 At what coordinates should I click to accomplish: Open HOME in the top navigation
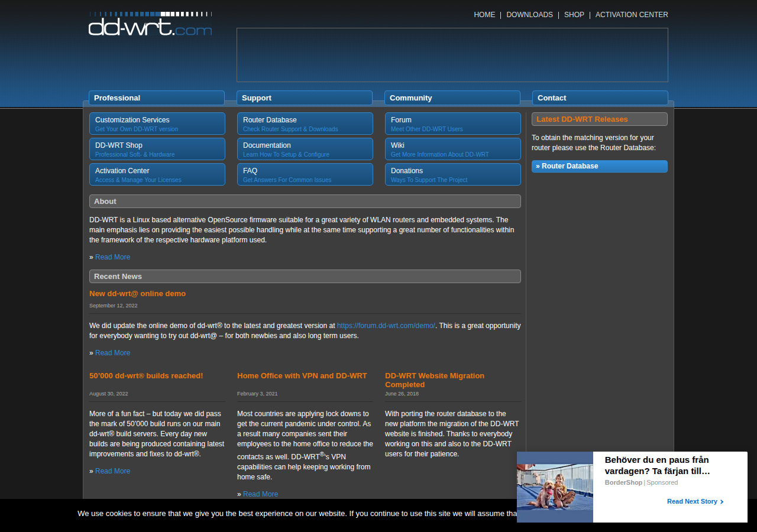pos(484,15)
